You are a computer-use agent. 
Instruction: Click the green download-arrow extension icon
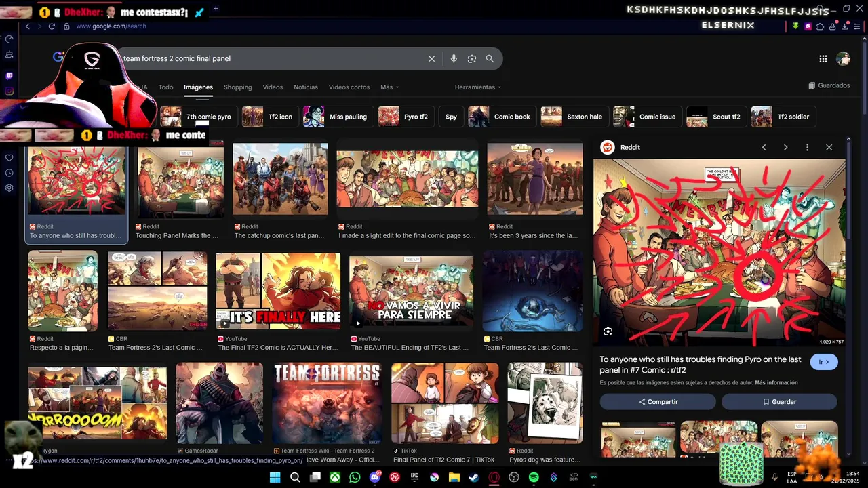coord(795,26)
